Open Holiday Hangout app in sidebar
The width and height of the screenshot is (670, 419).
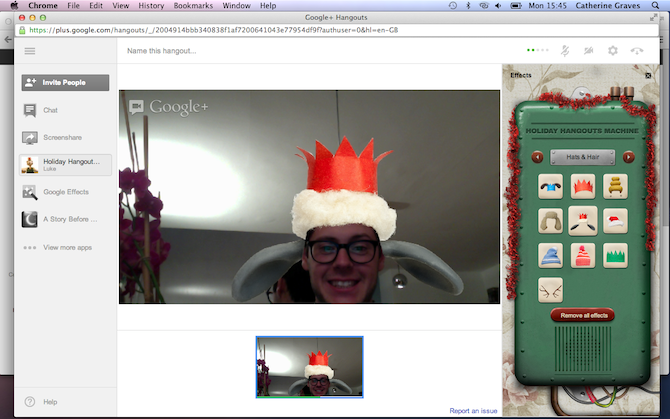pyautogui.click(x=65, y=165)
